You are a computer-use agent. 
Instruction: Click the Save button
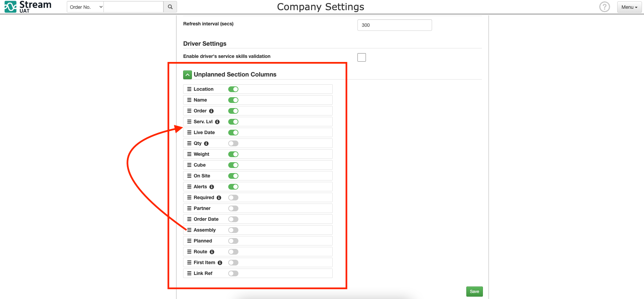point(474,291)
